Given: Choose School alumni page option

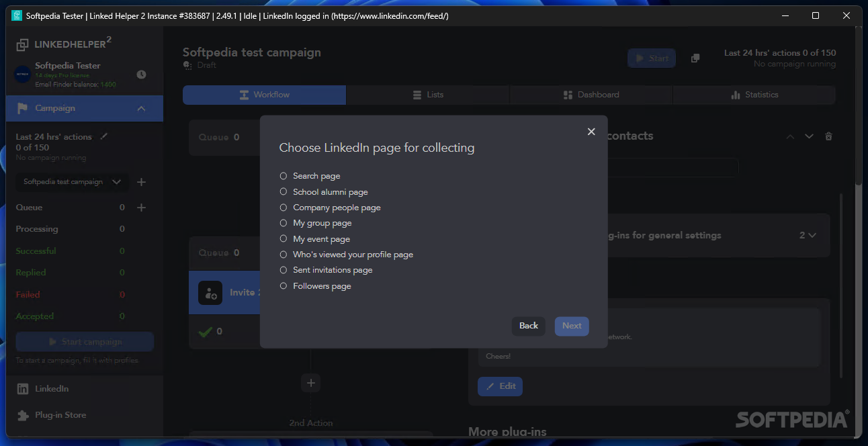Looking at the screenshot, I should coord(284,192).
